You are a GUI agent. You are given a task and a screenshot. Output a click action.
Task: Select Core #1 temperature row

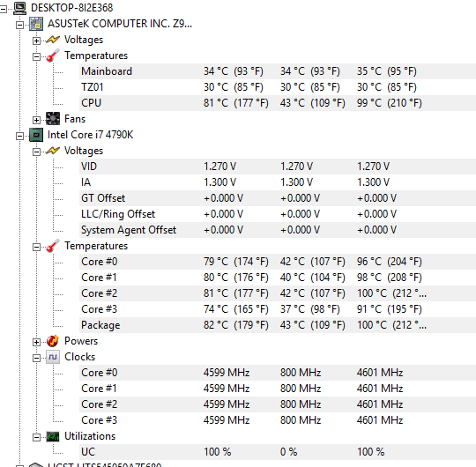tap(278, 278)
